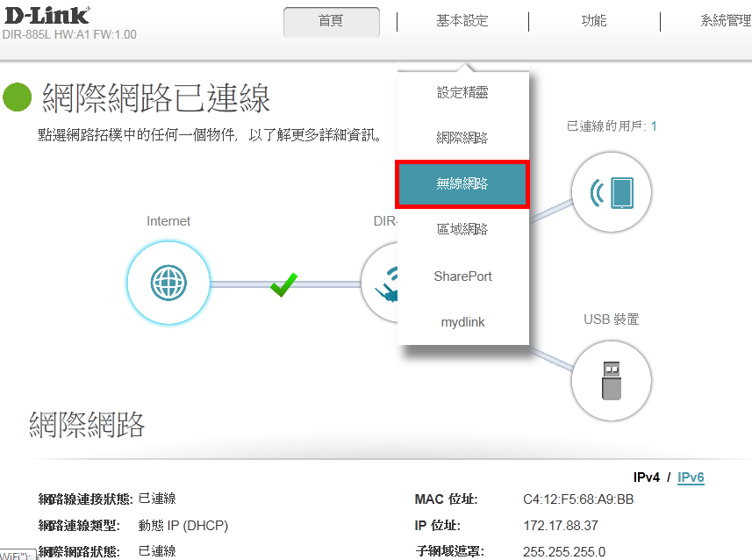Click the D-Link logo
The image size is (752, 560).
pyautogui.click(x=46, y=16)
